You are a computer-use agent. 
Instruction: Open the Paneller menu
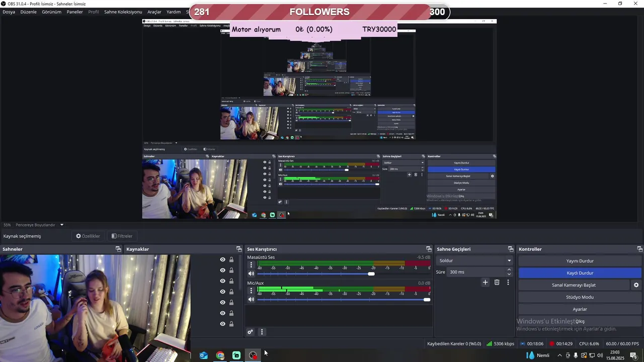(x=74, y=12)
